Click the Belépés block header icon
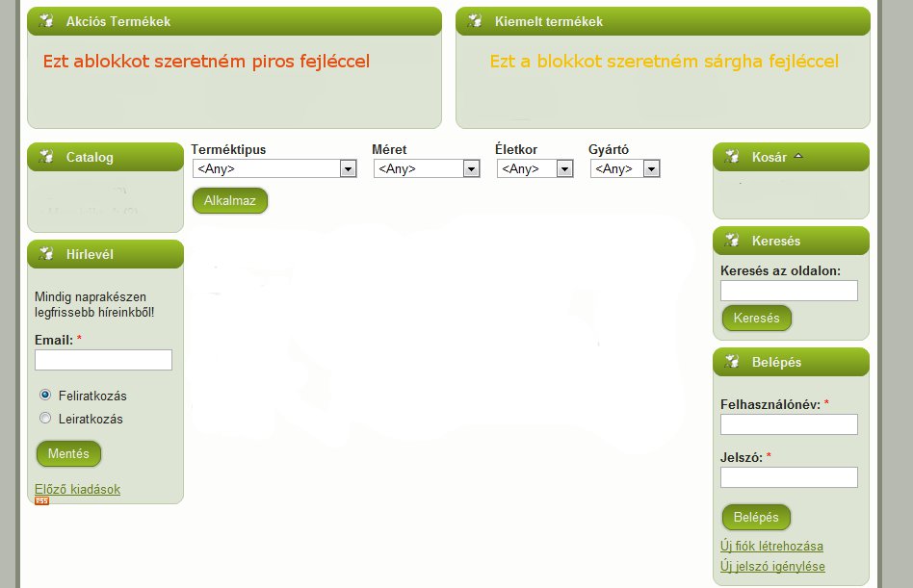 (731, 362)
